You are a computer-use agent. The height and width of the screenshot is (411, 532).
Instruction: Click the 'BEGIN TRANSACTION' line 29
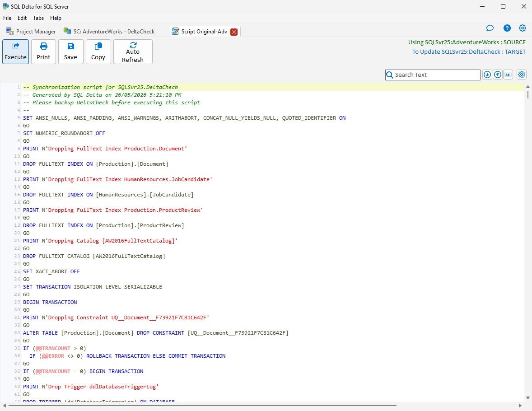(x=50, y=302)
